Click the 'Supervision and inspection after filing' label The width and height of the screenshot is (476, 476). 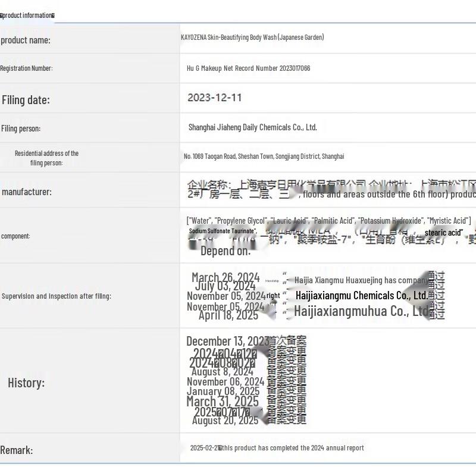[56, 296]
